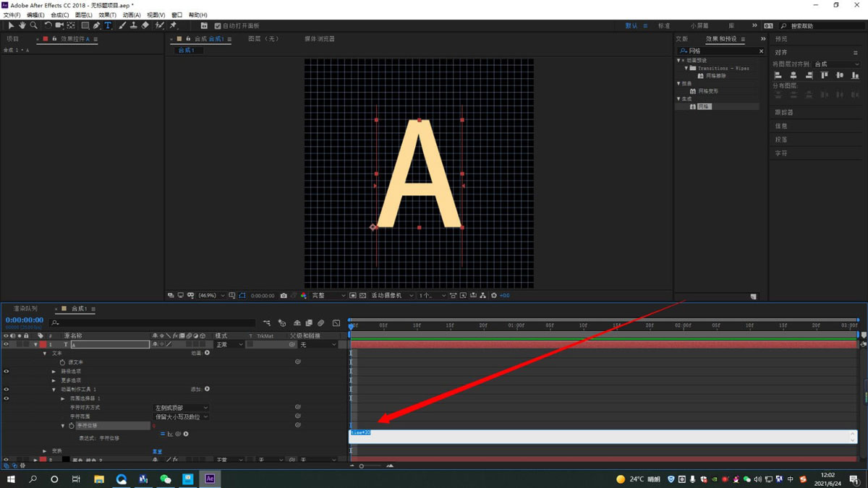Open the layer blend mode 正常 dropdown
Screen dimensions: 868x488
point(230,345)
